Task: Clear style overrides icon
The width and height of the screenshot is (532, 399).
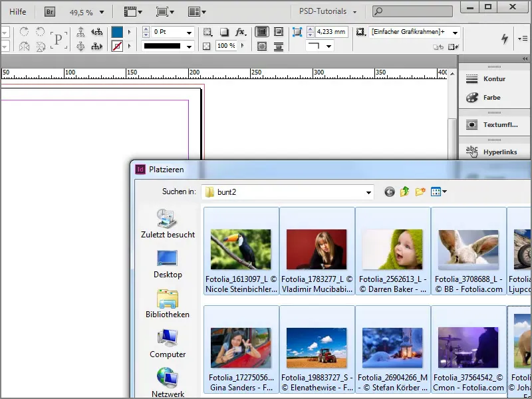Action: point(454,47)
